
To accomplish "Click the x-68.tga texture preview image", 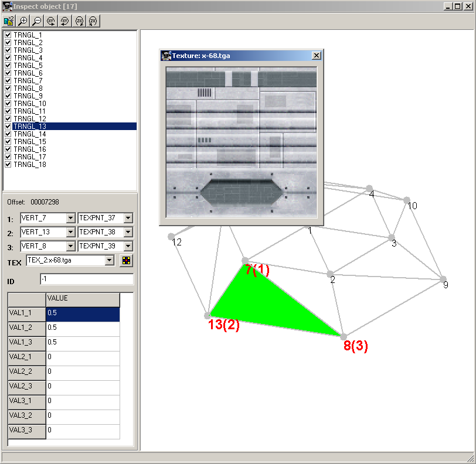I will point(241,142).
